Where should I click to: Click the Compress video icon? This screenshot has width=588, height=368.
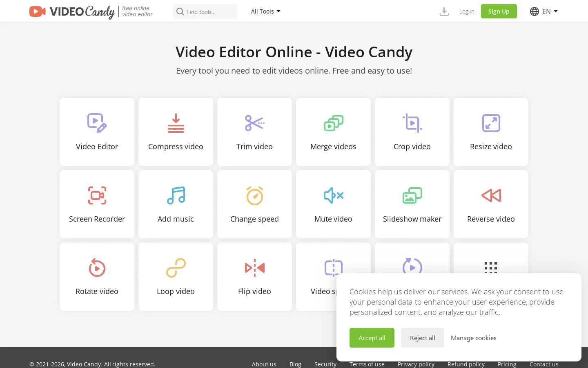(176, 123)
